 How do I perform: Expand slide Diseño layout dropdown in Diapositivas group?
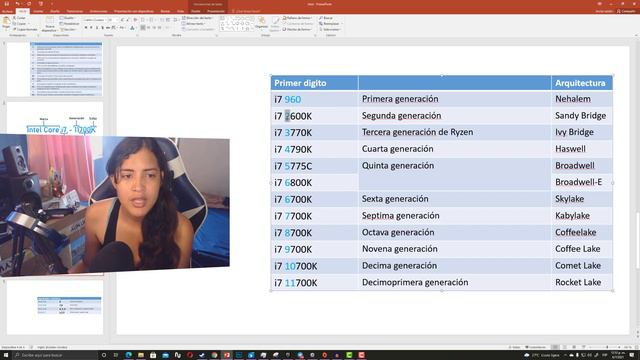67,18
